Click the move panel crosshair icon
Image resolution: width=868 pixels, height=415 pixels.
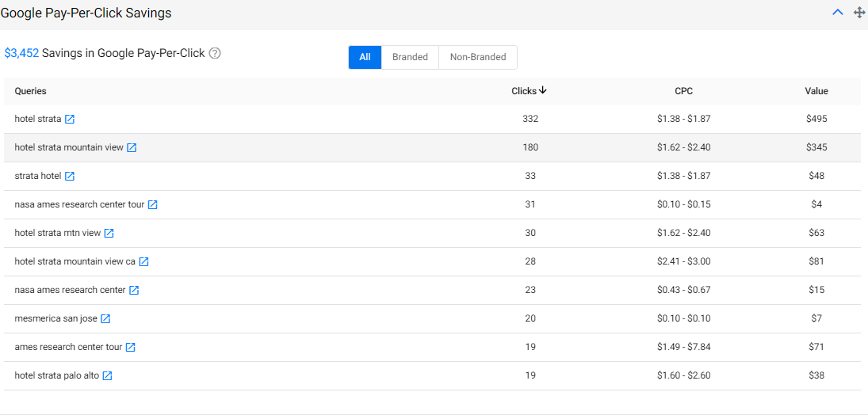858,12
